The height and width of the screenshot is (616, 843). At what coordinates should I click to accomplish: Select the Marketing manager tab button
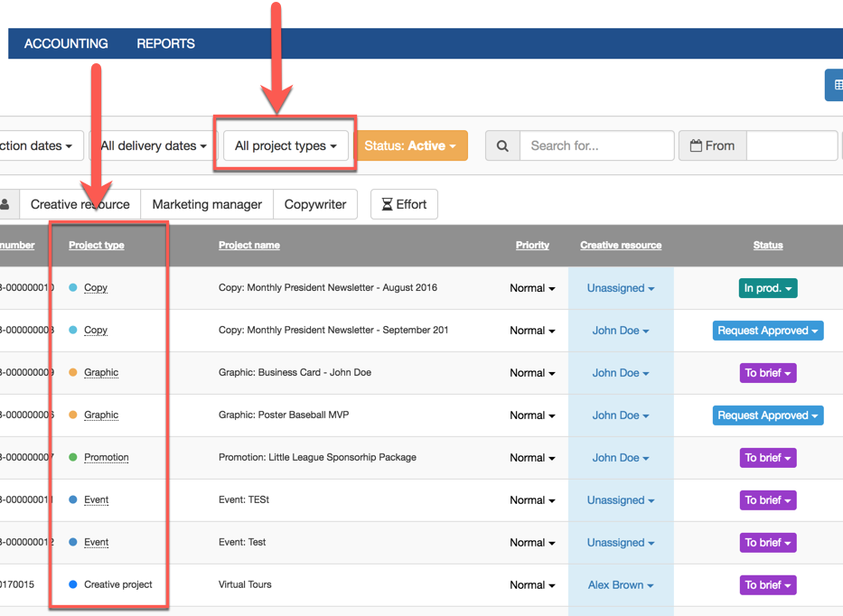207,204
